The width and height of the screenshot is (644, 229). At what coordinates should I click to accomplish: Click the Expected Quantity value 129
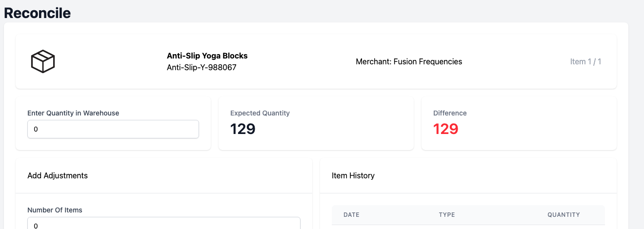click(243, 129)
